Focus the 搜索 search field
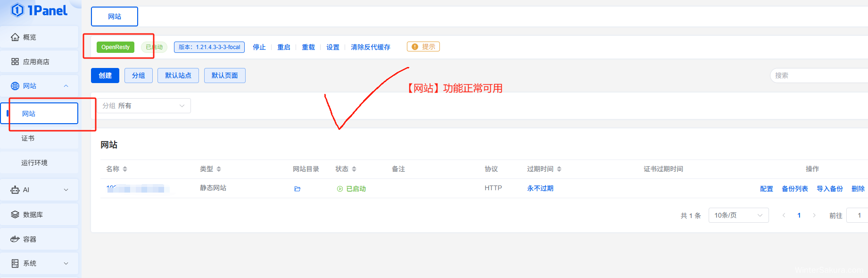 pos(819,76)
